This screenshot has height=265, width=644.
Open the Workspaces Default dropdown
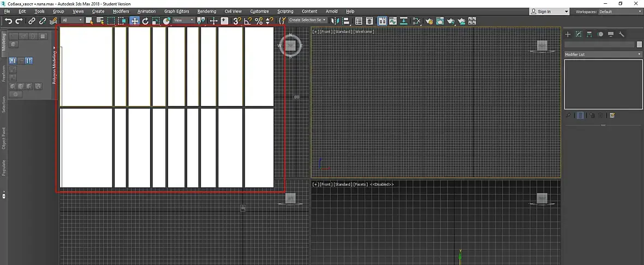coord(619,11)
